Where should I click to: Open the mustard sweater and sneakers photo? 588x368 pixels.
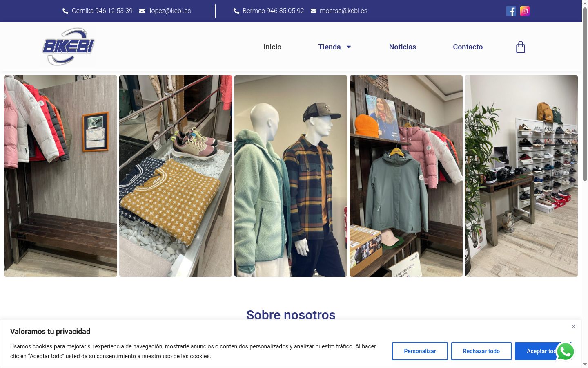pos(176,176)
